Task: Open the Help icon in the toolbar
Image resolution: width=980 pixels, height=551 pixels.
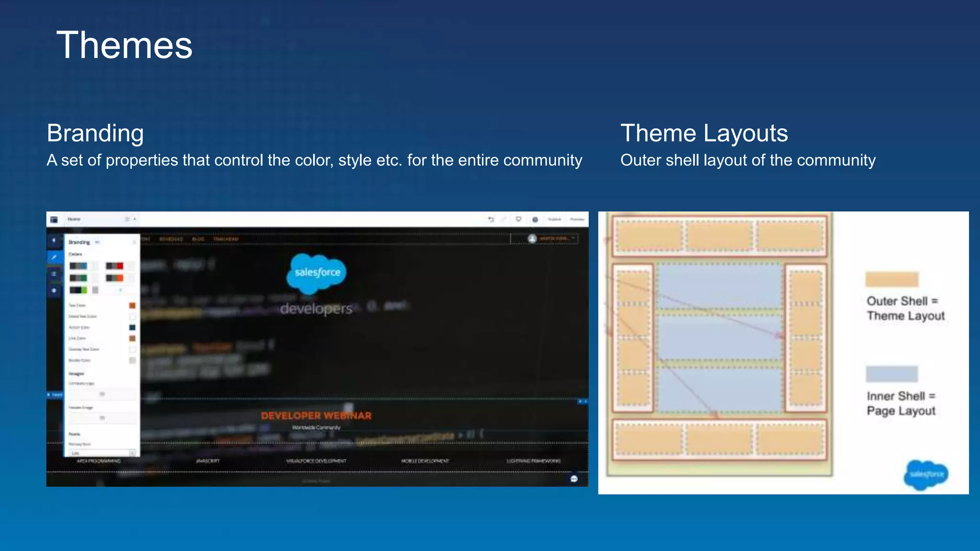Action: (x=535, y=220)
